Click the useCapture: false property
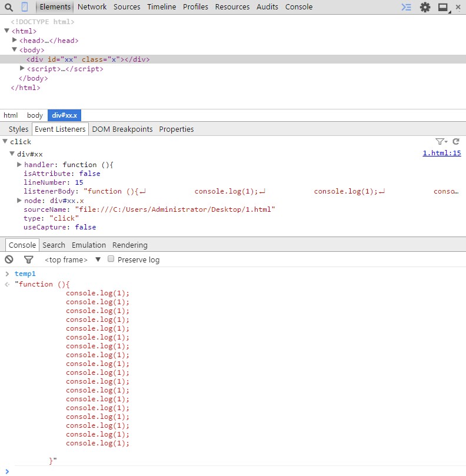Screen dimensions: 466x476 [60, 227]
